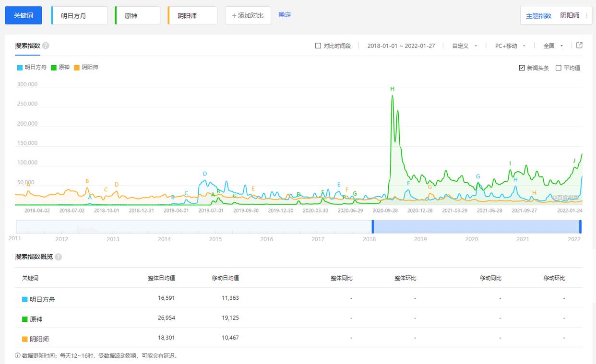Image resolution: width=596 pixels, height=364 pixels.
Task: Open the green I news marker
Action: [x=510, y=164]
